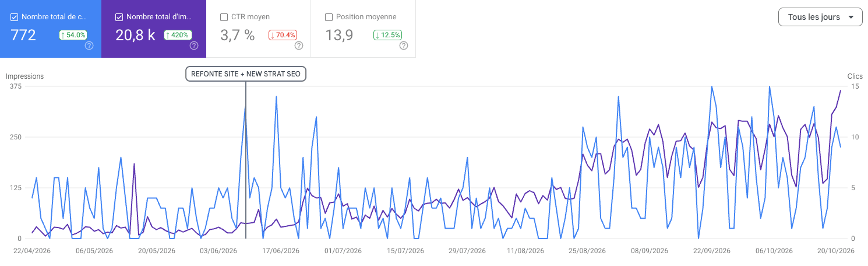Click the 20/05/2026 date label
Image resolution: width=868 pixels, height=266 pixels.
click(156, 251)
